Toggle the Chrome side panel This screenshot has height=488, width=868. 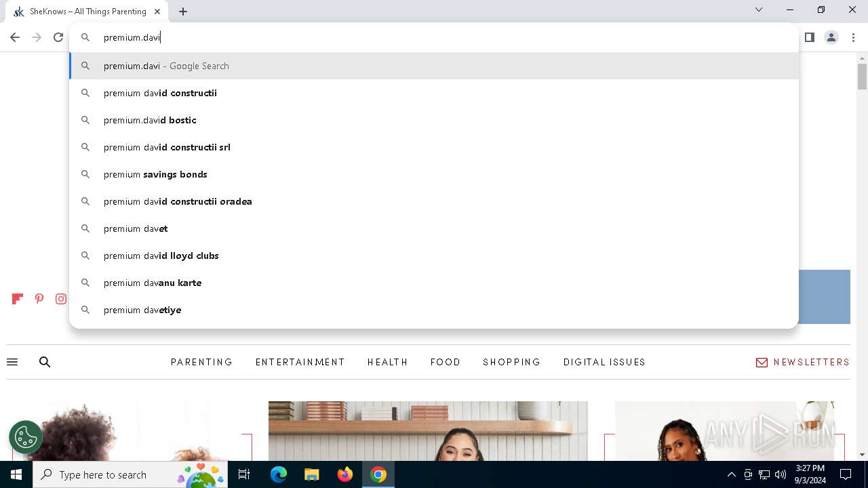[x=809, y=37]
